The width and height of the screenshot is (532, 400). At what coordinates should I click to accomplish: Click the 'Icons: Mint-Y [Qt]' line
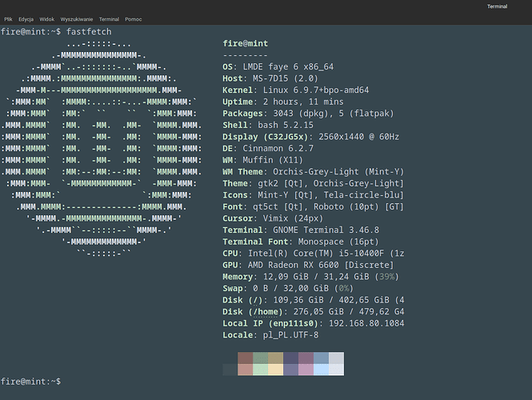[x=313, y=195]
